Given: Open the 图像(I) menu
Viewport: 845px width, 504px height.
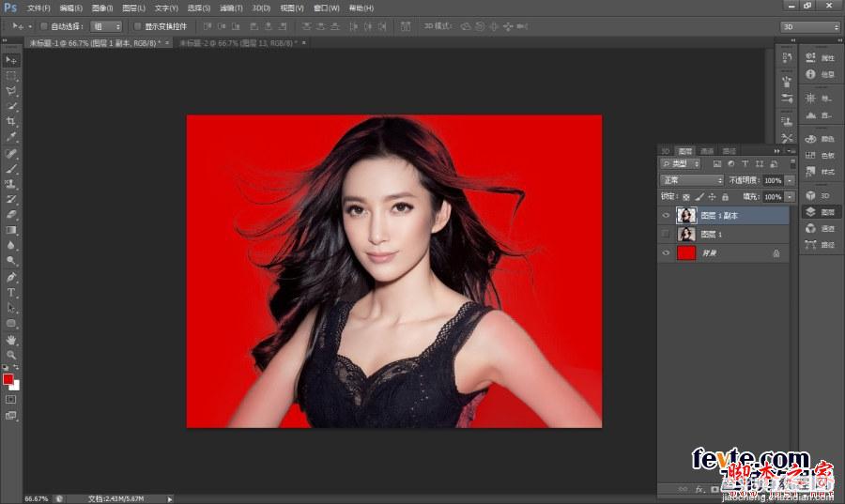Looking at the screenshot, I should point(102,8).
